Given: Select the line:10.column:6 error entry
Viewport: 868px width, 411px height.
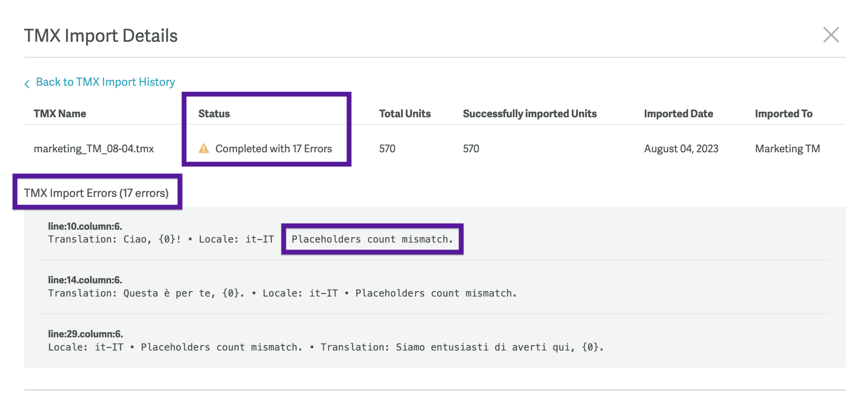Looking at the screenshot, I should click(x=85, y=226).
